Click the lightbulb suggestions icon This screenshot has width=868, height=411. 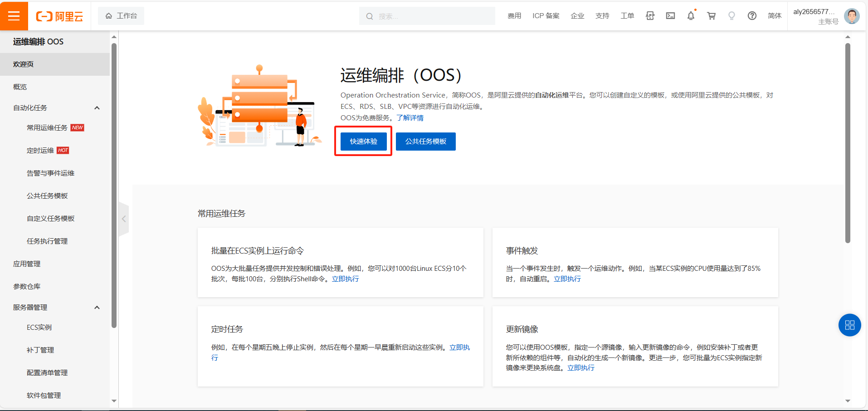[731, 16]
